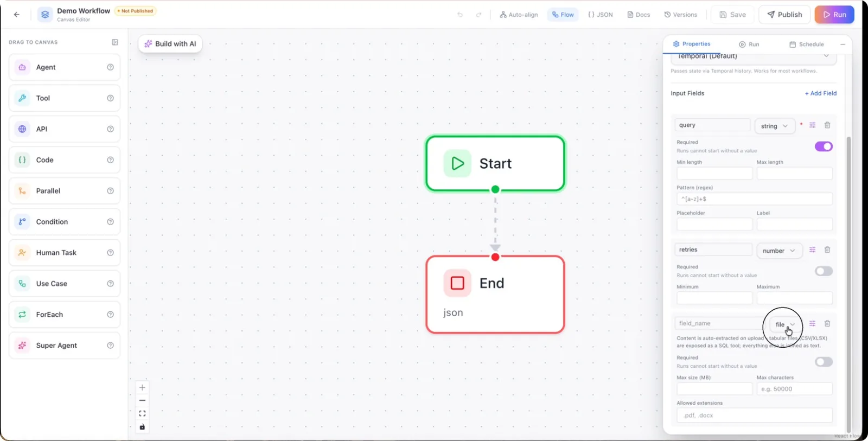Click the Publish button
The height and width of the screenshot is (441, 868).
[x=784, y=15]
